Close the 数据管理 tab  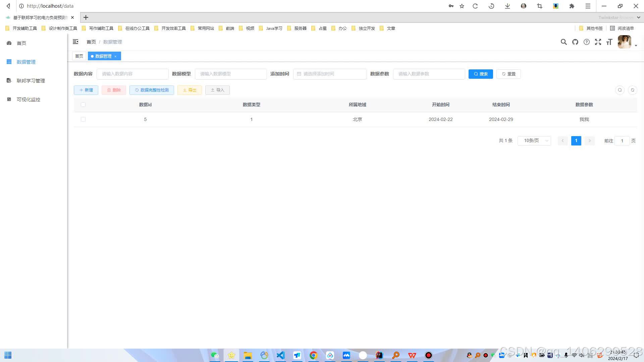pos(115,56)
